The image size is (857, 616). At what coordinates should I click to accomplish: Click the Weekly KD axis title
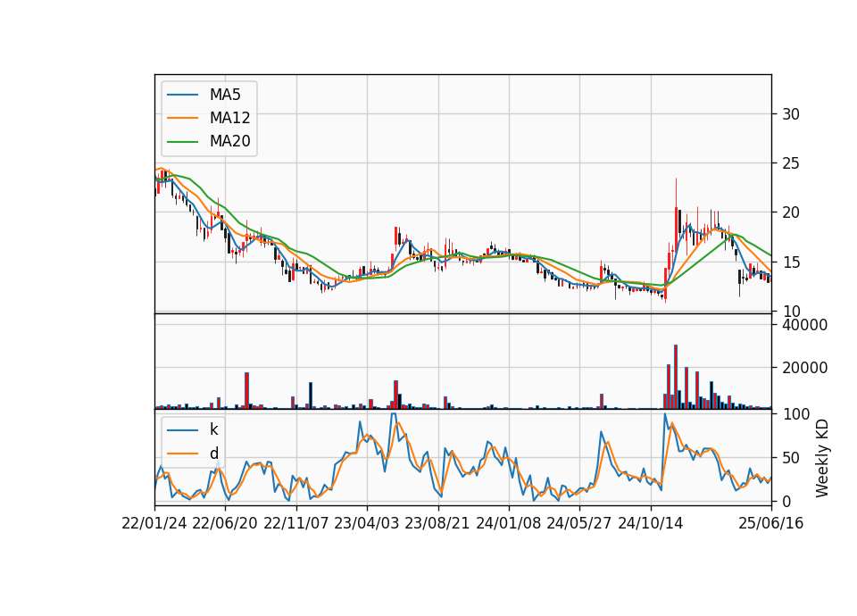pyautogui.click(x=822, y=458)
